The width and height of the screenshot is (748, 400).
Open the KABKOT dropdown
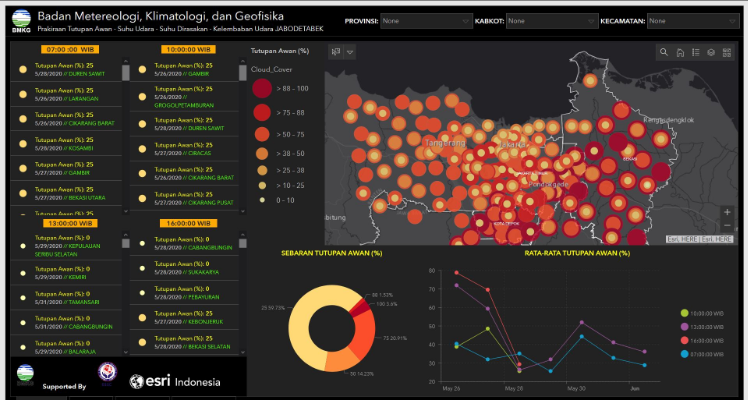[552, 21]
